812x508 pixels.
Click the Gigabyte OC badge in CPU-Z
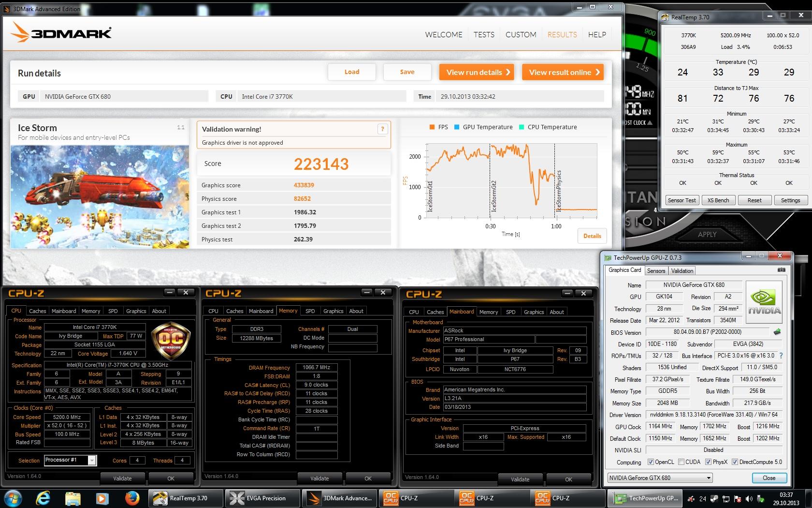click(171, 342)
